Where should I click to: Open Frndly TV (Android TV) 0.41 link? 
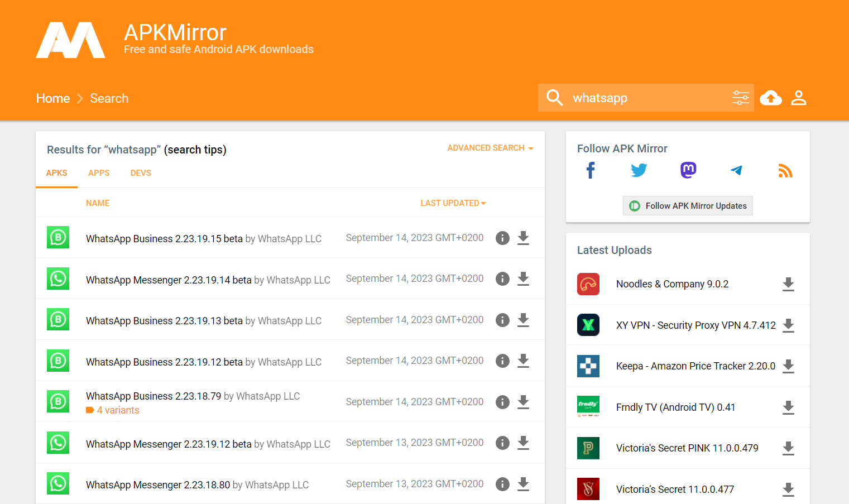click(x=675, y=407)
